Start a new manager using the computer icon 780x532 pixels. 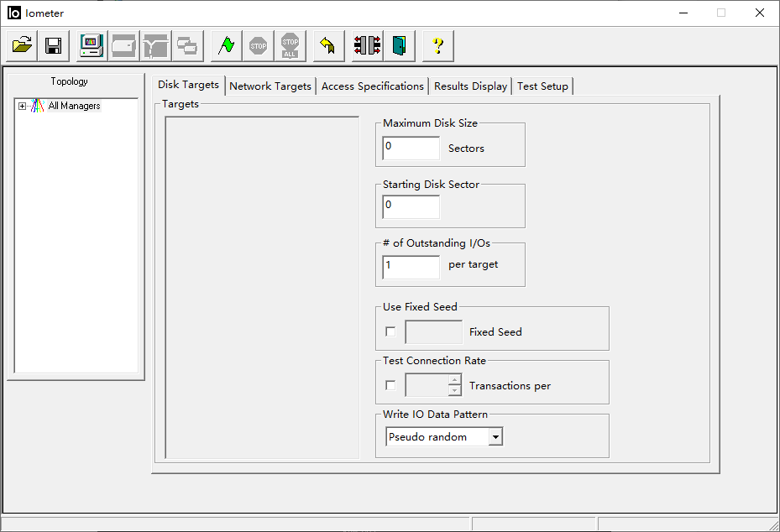coord(92,46)
